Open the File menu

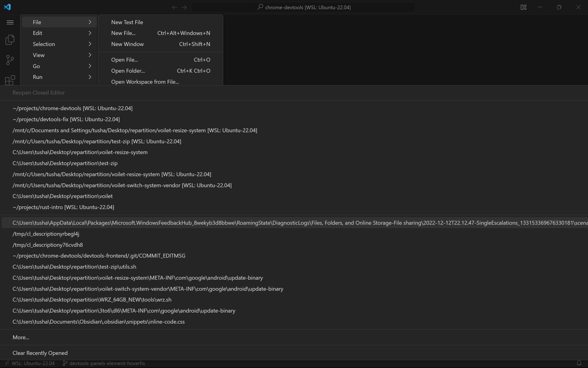click(x=59, y=22)
